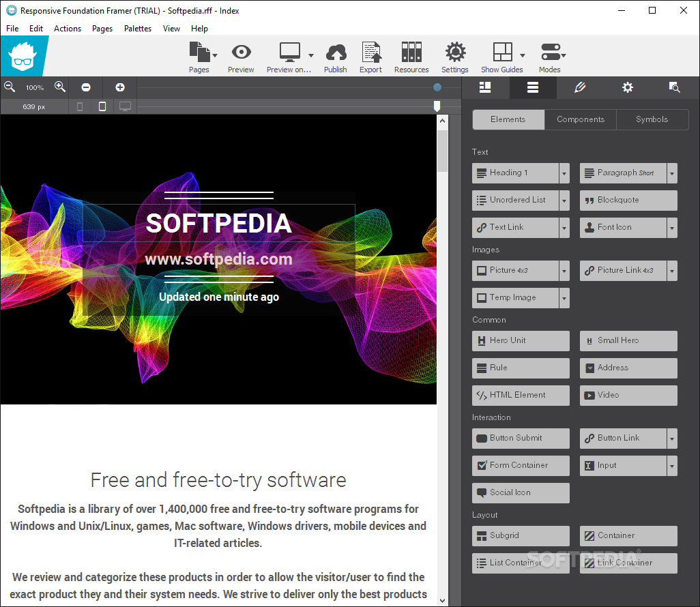
Task: Click the Export toolbar icon
Action: tap(371, 53)
